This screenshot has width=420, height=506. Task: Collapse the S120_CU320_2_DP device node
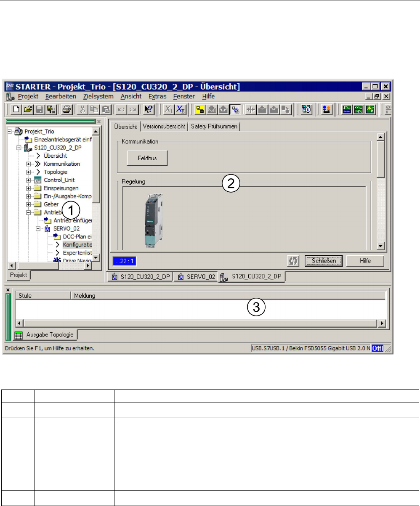pyautogui.click(x=18, y=148)
